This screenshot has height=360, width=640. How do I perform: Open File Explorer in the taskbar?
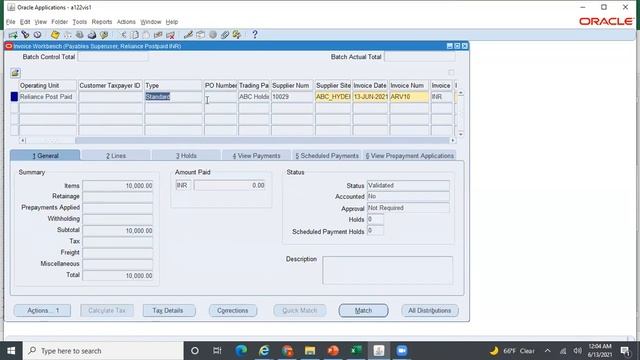pos(310,351)
